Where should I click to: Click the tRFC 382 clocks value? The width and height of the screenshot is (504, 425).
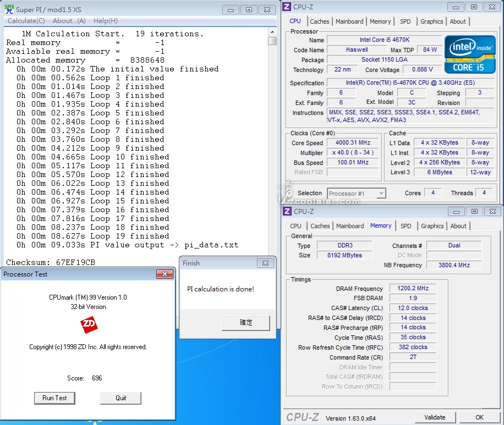(x=413, y=347)
